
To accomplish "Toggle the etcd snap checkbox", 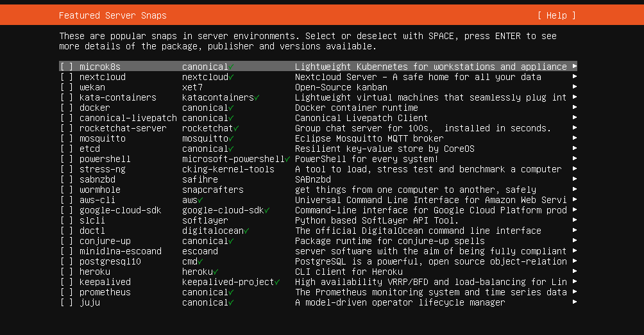I will (x=67, y=149).
